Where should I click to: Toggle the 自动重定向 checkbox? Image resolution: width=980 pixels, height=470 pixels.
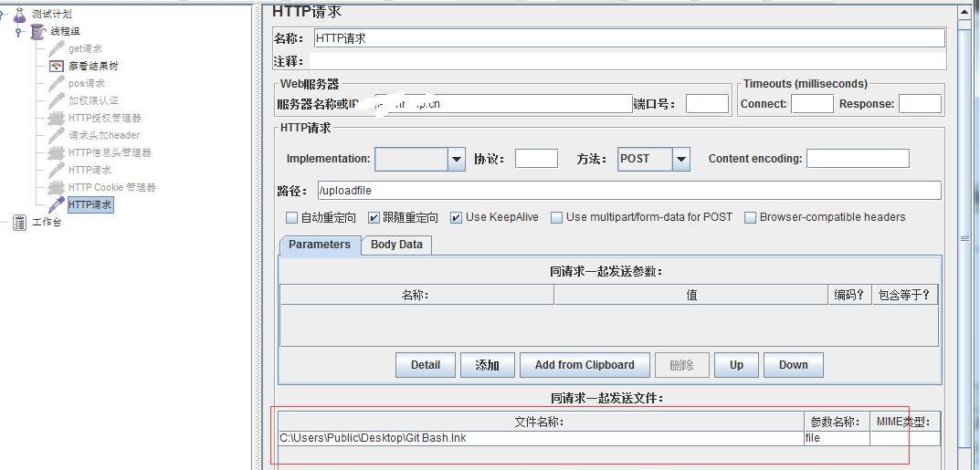tap(291, 217)
